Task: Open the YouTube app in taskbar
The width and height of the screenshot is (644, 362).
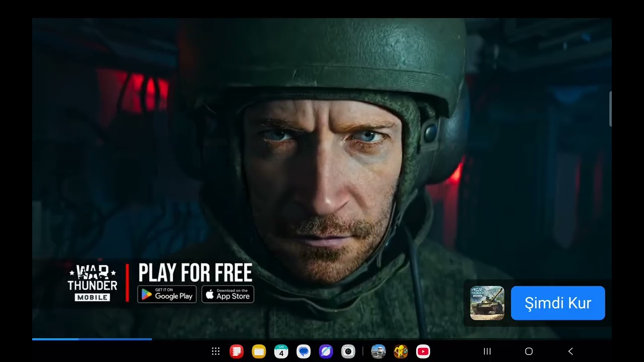Action: (x=423, y=351)
